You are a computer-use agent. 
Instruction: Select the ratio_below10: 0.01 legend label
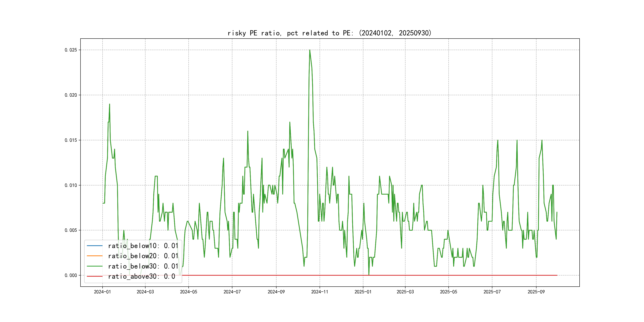143,246
